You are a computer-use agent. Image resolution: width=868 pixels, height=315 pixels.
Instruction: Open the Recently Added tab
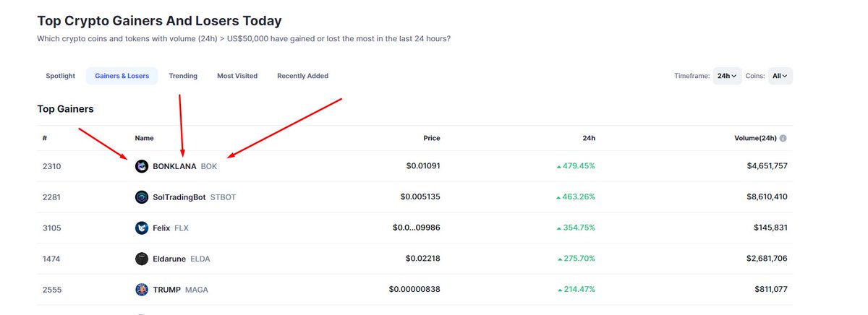tap(302, 76)
